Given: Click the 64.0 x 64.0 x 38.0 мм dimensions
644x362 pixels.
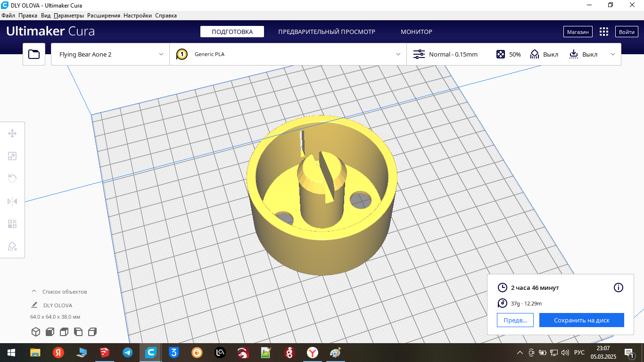Looking at the screenshot, I should pyautogui.click(x=55, y=317).
